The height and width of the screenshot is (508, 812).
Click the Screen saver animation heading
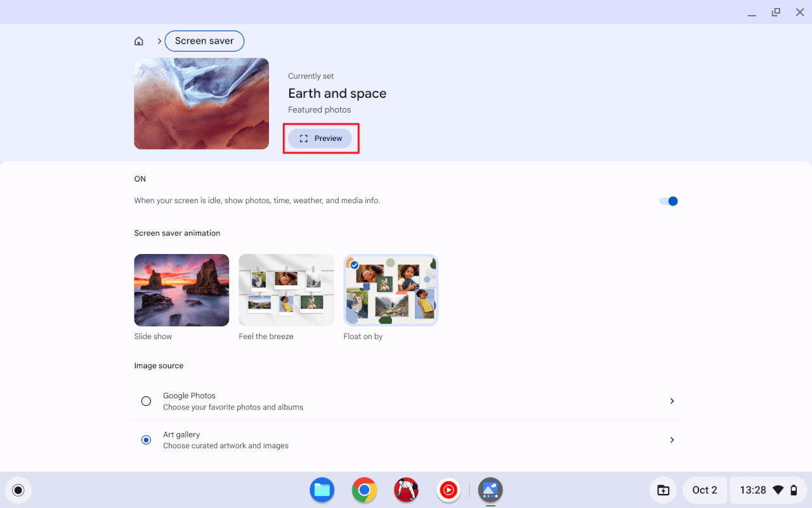177,233
